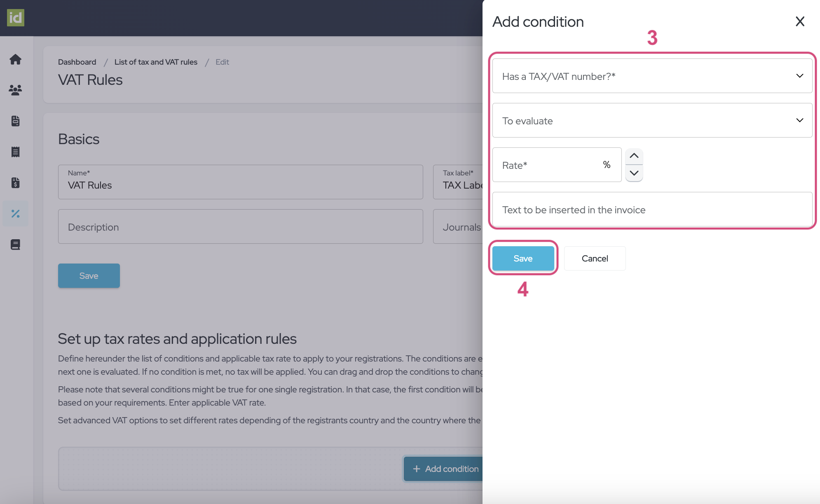
Task: Click the Documents icon in sidebar
Action: (15, 121)
